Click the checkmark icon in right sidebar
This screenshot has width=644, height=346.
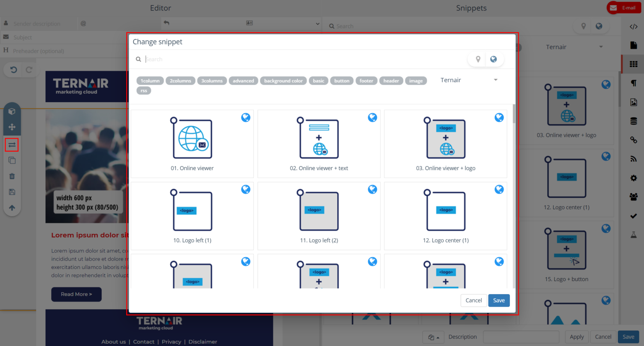click(x=634, y=216)
